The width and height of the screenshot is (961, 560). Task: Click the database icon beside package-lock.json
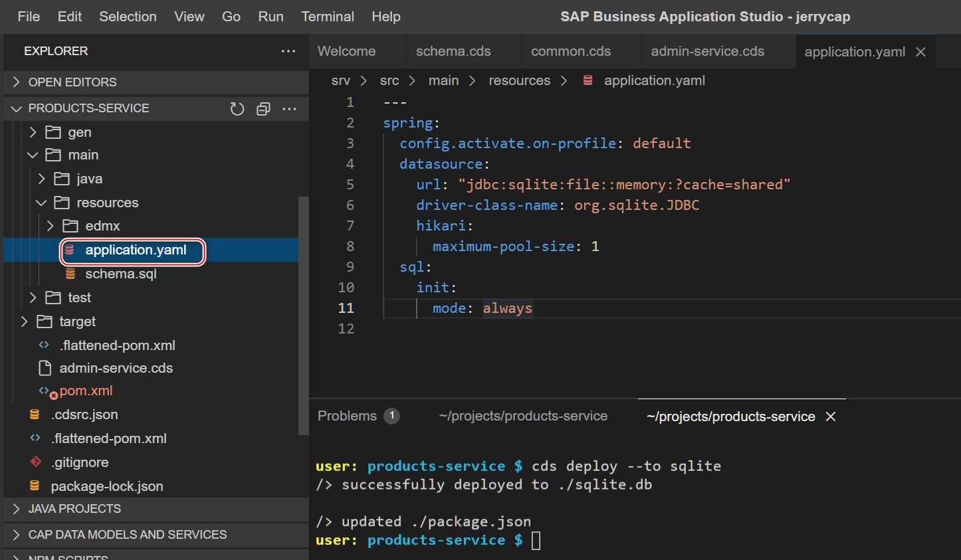[x=35, y=486]
